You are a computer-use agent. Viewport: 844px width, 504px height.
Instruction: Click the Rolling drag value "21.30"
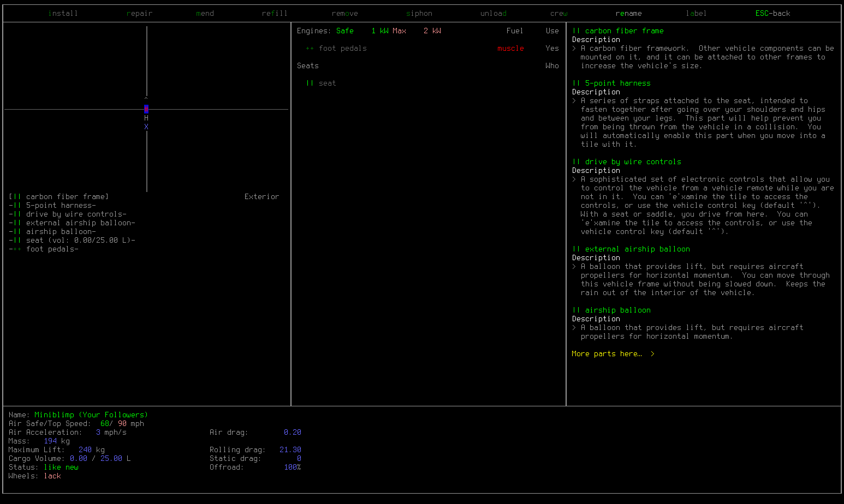290,450
